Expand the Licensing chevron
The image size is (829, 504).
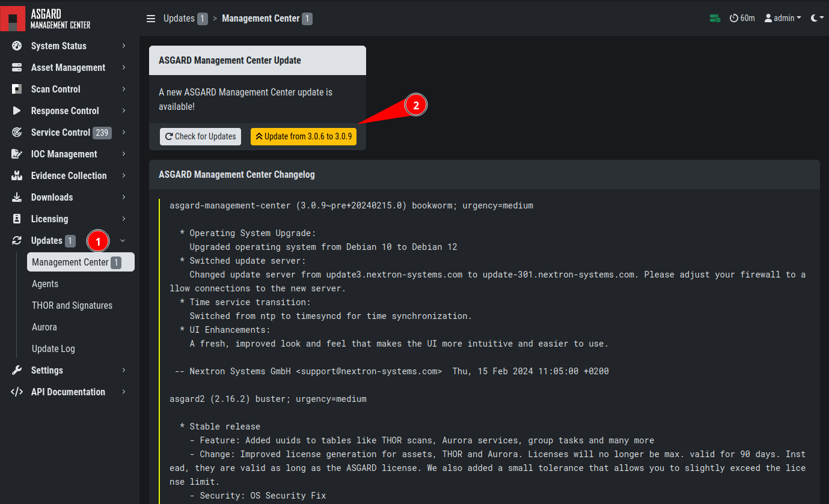tap(123, 219)
